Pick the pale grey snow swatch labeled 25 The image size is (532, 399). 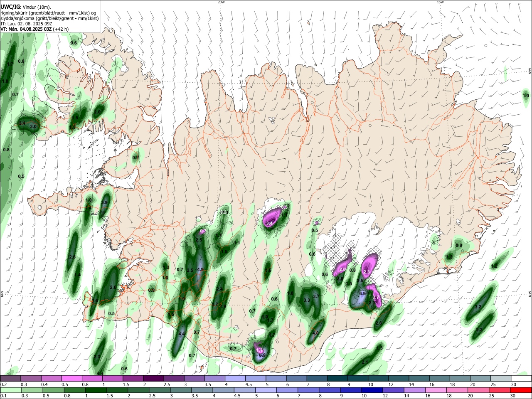coord(501,378)
